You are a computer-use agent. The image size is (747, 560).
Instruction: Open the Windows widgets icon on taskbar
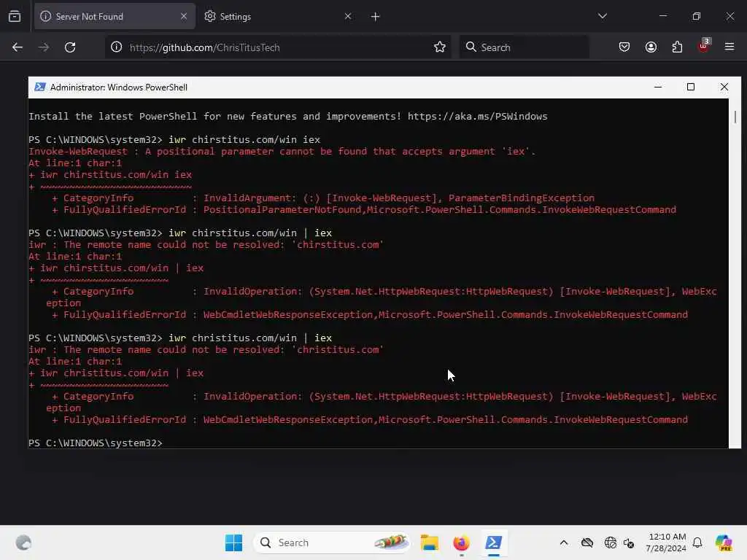pos(23,542)
